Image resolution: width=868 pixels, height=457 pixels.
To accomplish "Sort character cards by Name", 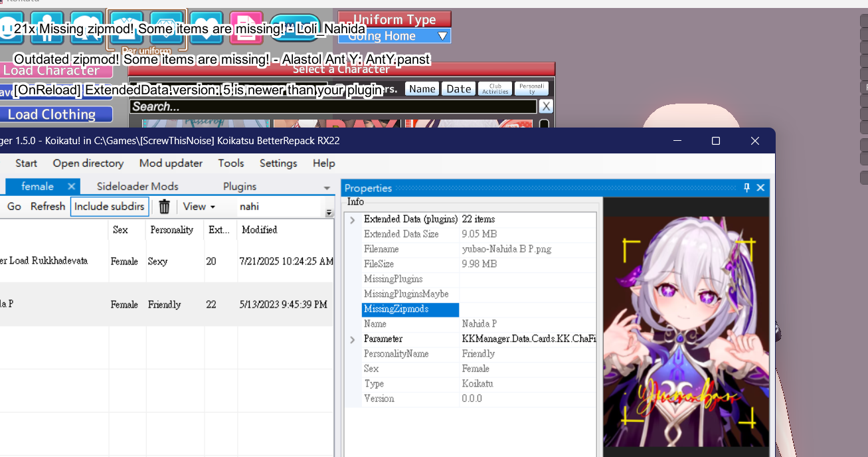I will point(422,89).
